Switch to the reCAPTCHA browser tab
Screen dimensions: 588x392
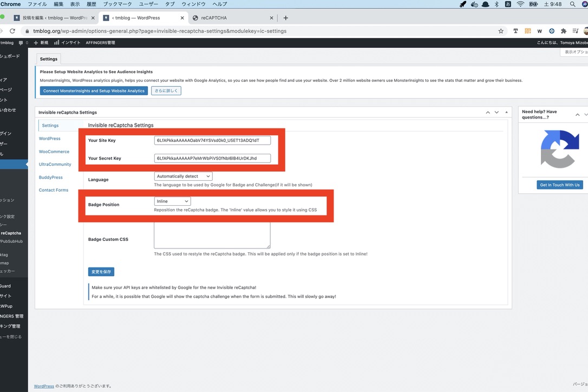(x=232, y=18)
